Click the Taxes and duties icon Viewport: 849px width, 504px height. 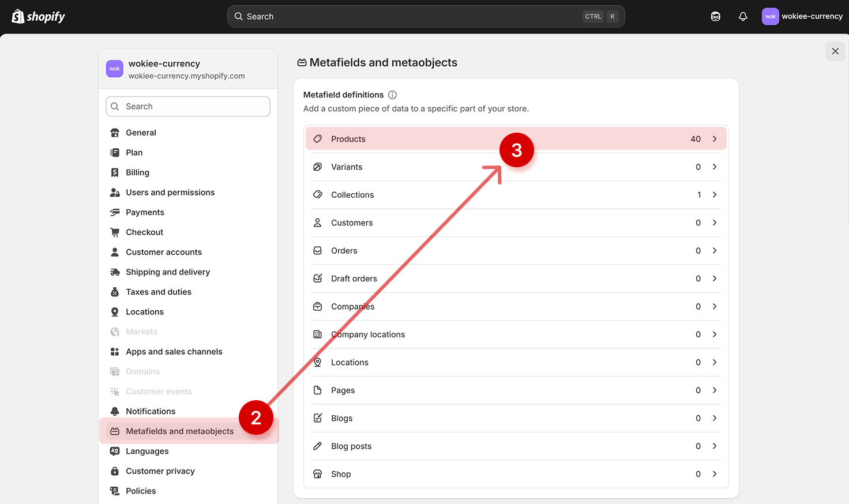[x=115, y=292]
